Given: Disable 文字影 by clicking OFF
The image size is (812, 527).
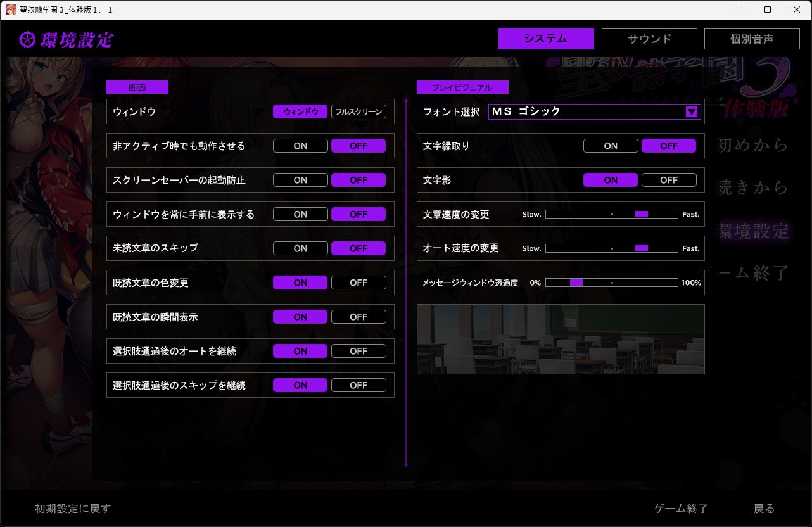Looking at the screenshot, I should [x=669, y=181].
